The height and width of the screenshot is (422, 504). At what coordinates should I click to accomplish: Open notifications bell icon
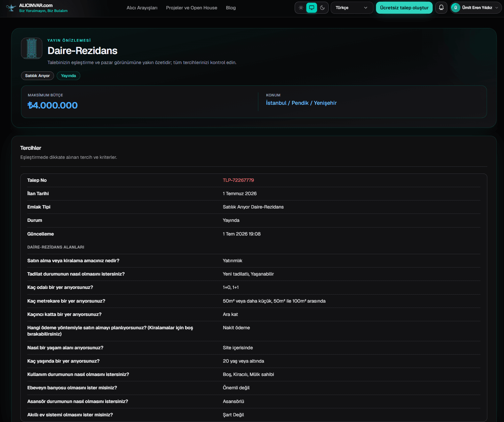click(x=441, y=8)
